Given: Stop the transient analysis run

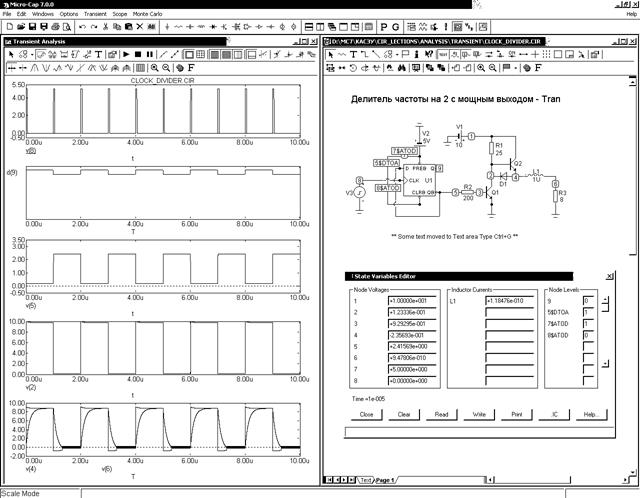Looking at the screenshot, I should (x=138, y=54).
